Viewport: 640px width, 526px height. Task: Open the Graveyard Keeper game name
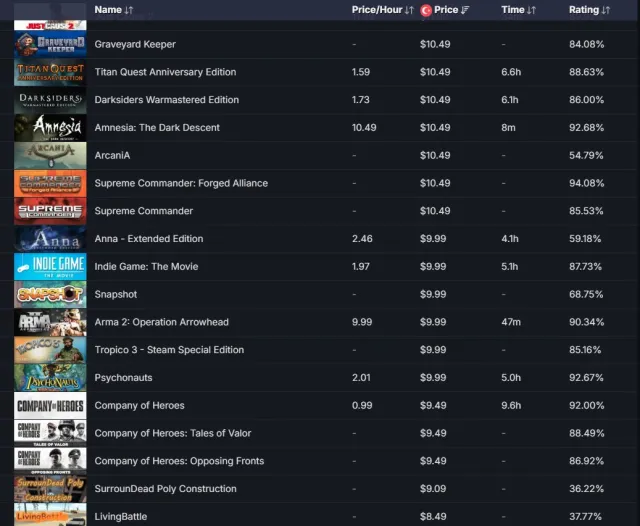135,44
